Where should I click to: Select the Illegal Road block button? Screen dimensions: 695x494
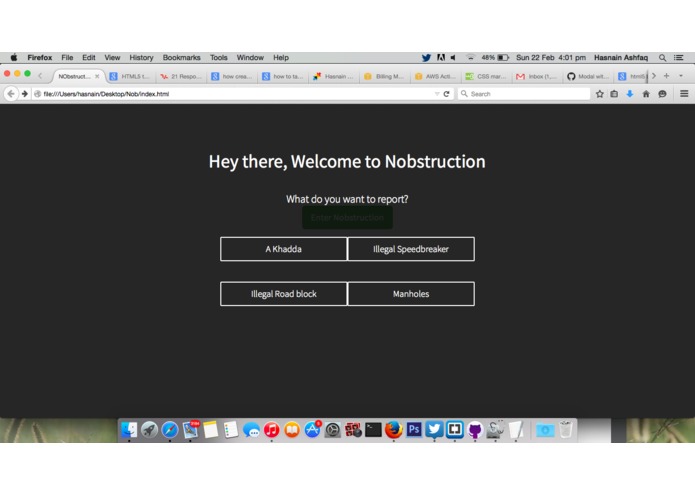283,294
